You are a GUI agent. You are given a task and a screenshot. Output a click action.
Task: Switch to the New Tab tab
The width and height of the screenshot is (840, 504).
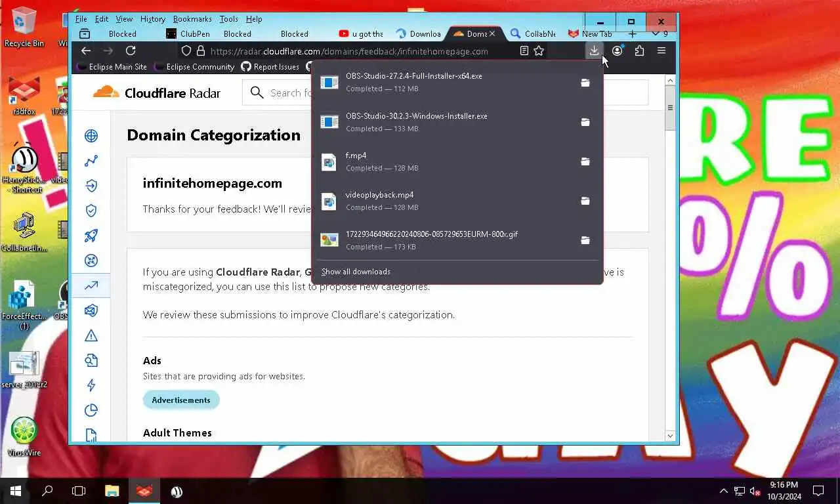click(x=591, y=33)
